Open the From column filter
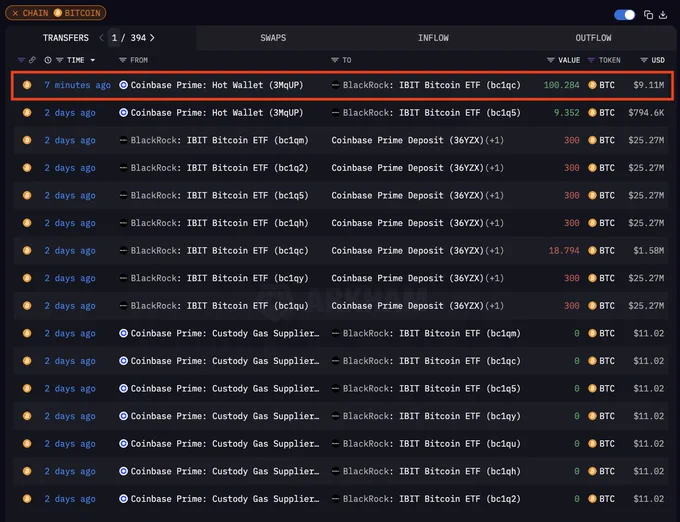 point(123,60)
